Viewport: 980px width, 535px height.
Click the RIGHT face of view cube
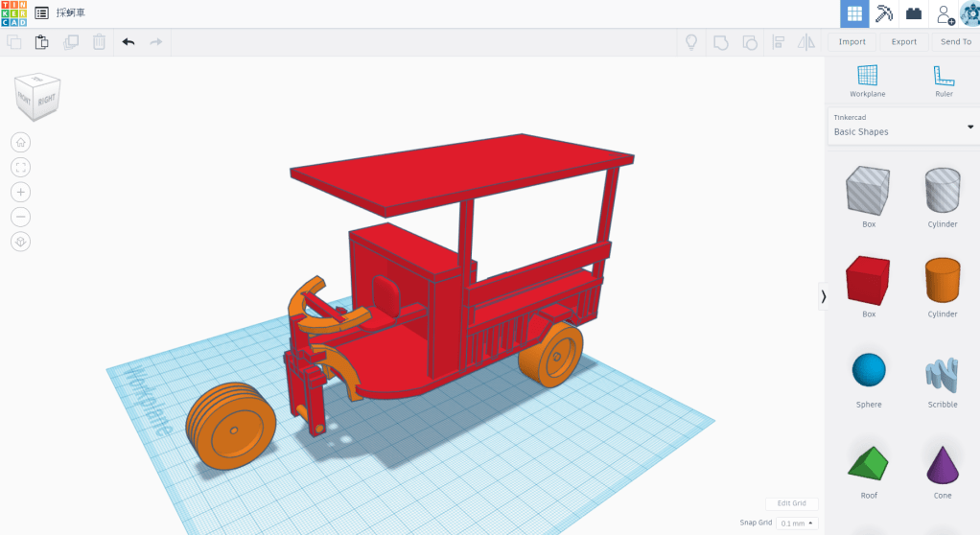pyautogui.click(x=47, y=100)
